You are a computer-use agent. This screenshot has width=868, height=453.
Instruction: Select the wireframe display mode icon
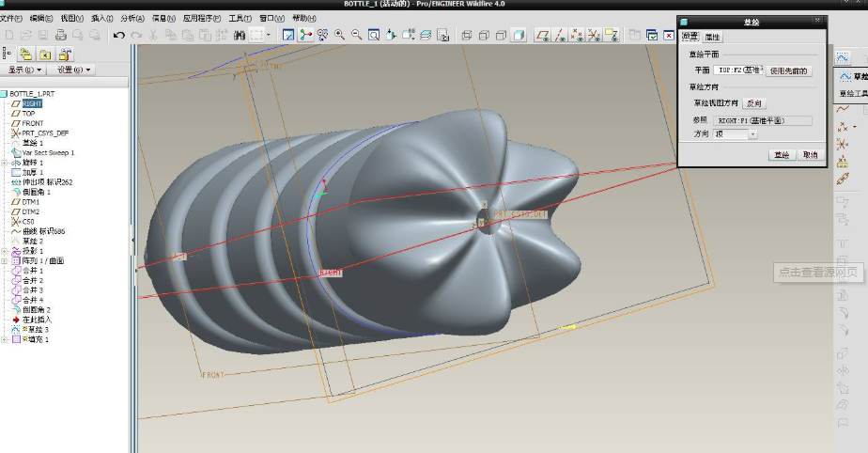[467, 35]
